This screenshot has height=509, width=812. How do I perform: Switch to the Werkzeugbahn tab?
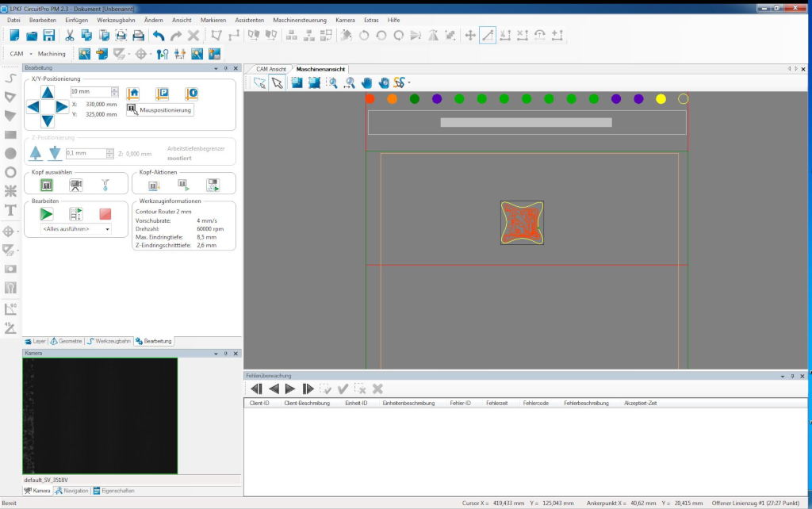tap(109, 341)
